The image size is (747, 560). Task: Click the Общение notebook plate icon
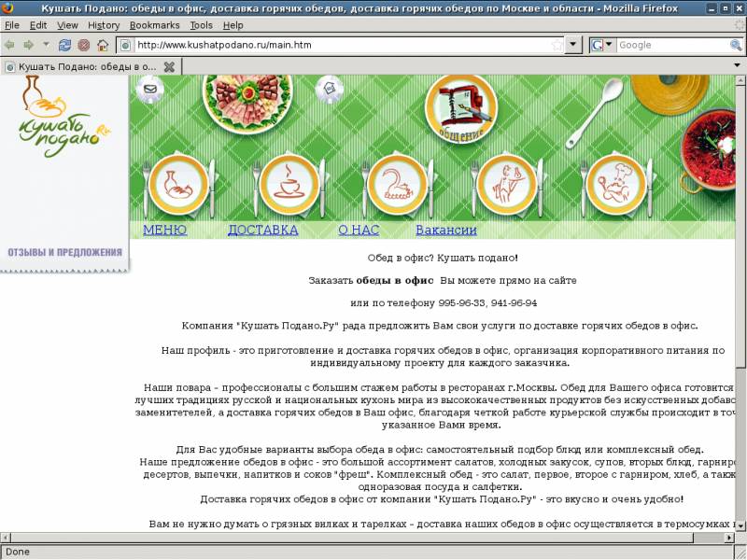point(460,109)
